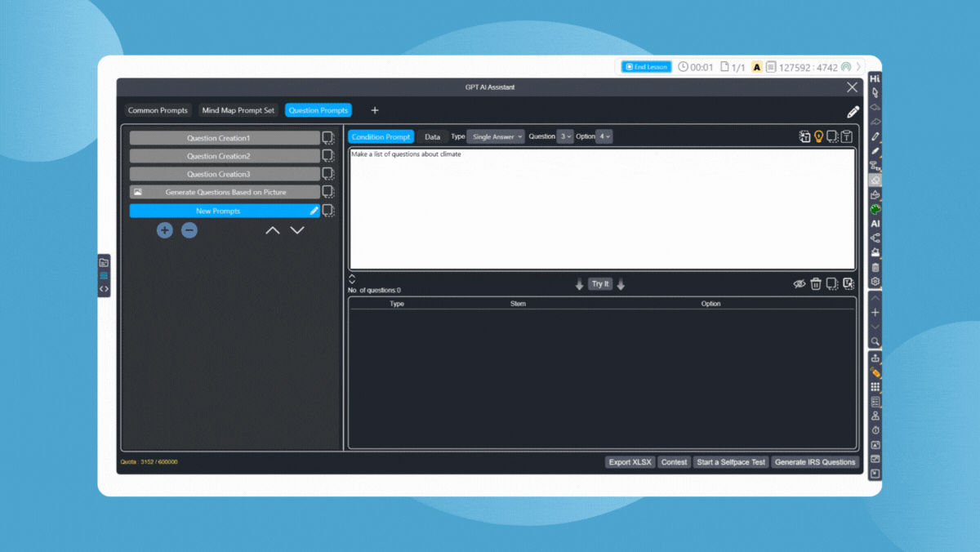
Task: Add new prompt set with plus tab
Action: (x=375, y=110)
